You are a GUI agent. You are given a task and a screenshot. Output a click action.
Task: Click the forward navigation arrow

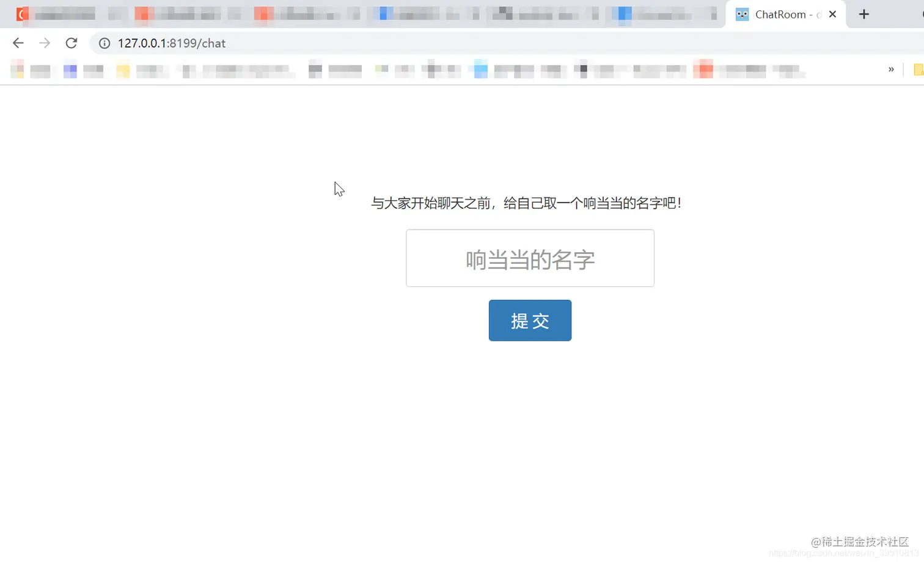(x=44, y=43)
